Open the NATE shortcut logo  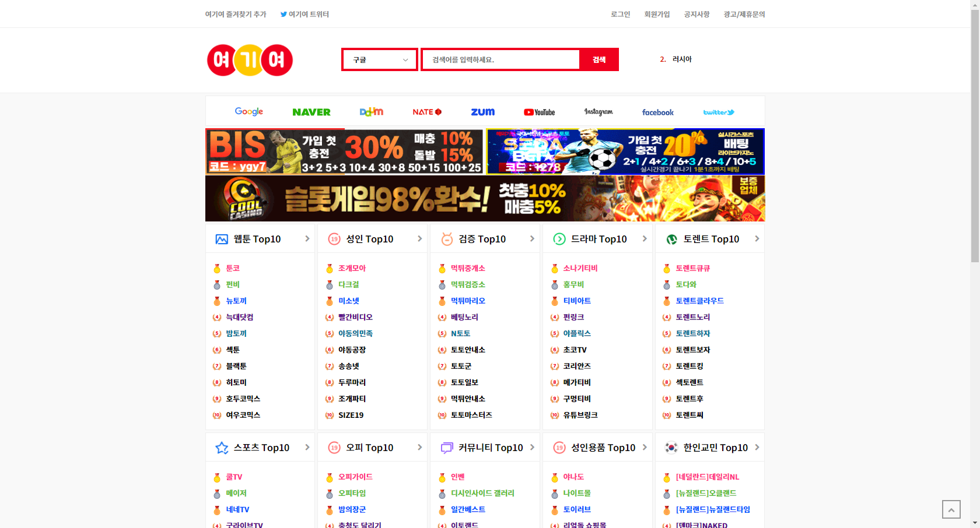[x=427, y=112]
